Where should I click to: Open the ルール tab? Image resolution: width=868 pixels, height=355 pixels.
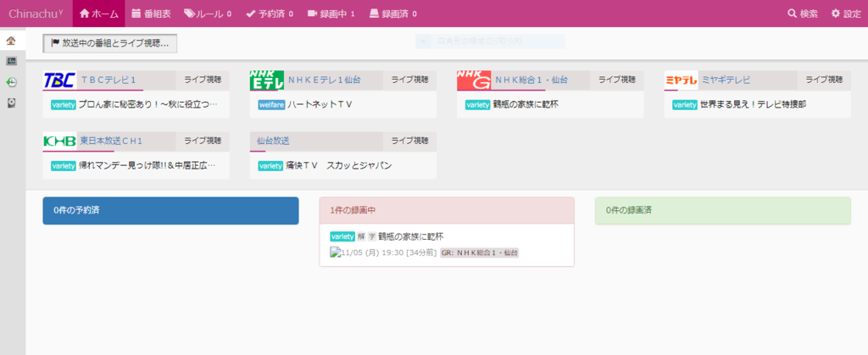pos(208,14)
